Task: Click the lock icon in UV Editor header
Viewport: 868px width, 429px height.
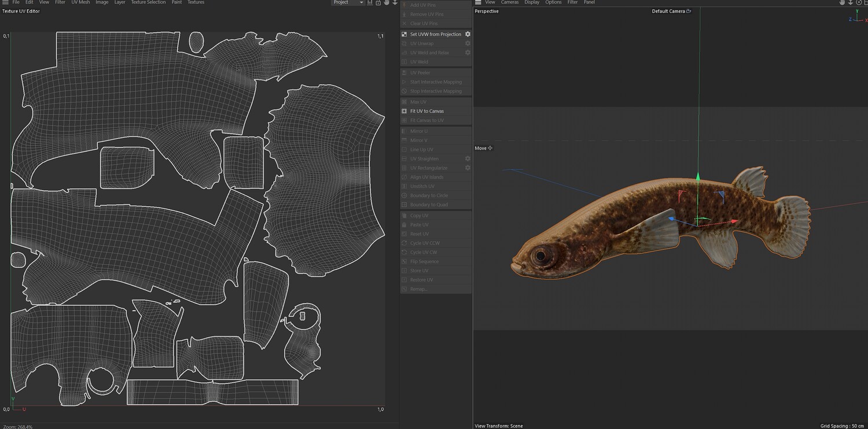Action: pyautogui.click(x=378, y=2)
